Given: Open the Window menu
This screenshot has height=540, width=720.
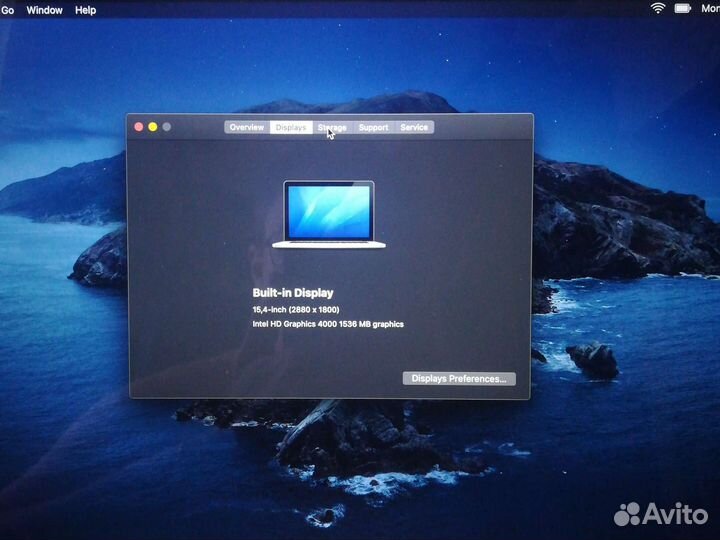Looking at the screenshot, I should pyautogui.click(x=45, y=10).
